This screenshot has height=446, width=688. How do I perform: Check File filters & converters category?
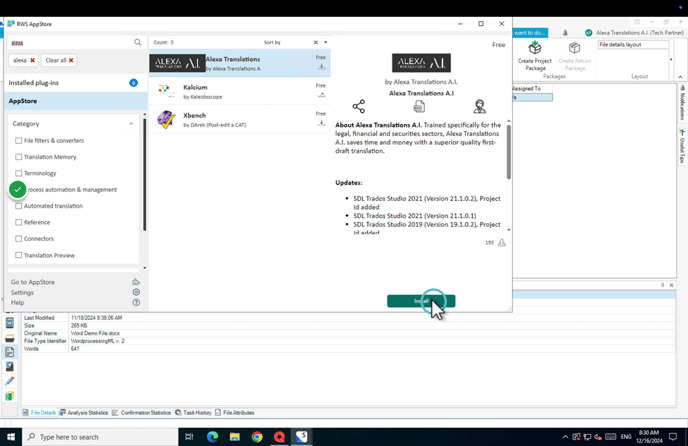[18, 140]
